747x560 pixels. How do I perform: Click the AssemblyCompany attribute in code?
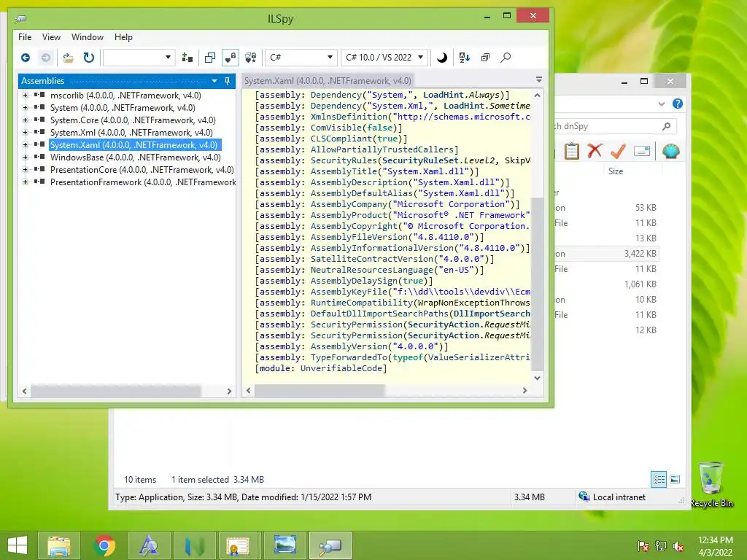pyautogui.click(x=349, y=204)
